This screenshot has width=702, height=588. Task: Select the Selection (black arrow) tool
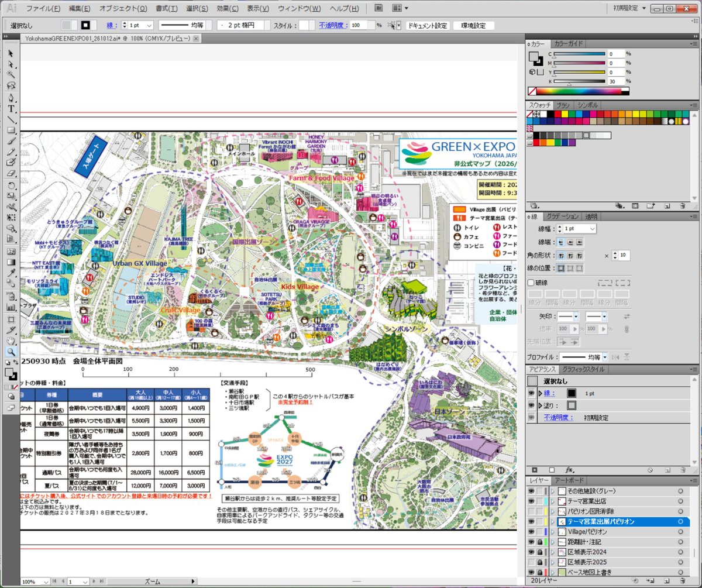tap(11, 53)
